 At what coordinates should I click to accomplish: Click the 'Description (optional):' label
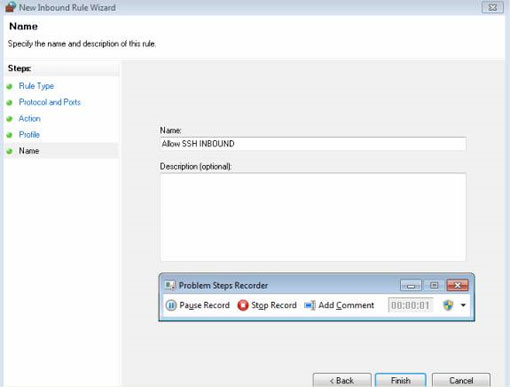point(196,166)
